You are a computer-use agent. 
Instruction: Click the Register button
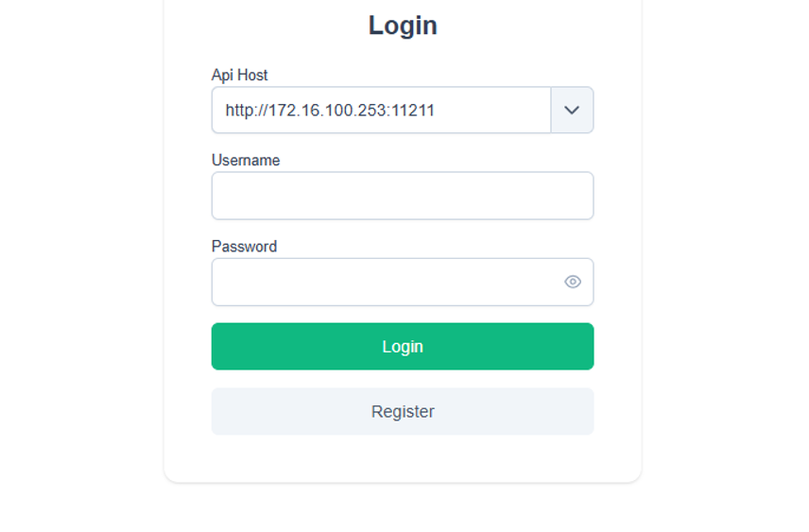click(x=403, y=412)
